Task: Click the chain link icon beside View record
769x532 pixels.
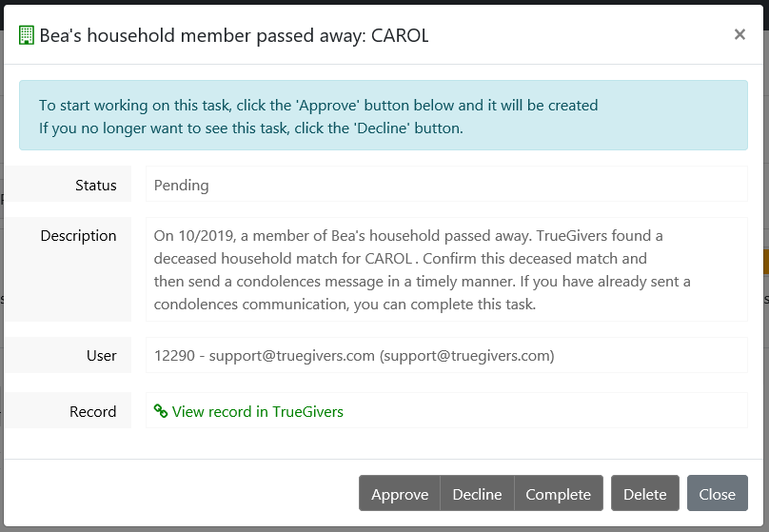Action: 161,412
